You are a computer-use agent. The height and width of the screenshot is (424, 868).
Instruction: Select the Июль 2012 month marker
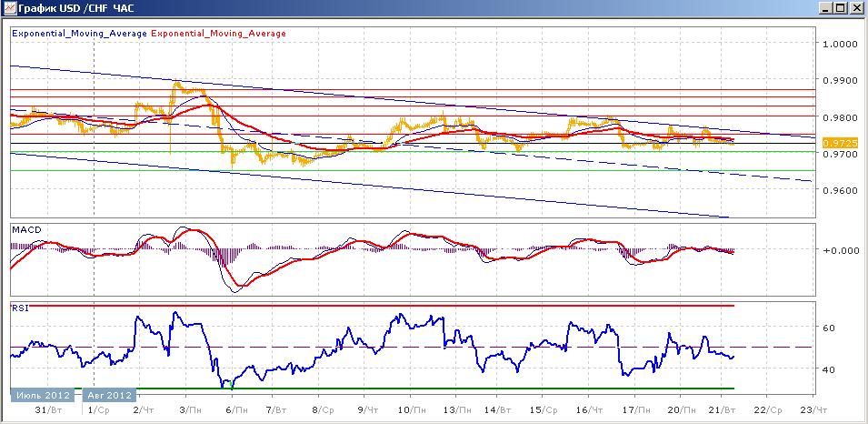[x=42, y=395]
